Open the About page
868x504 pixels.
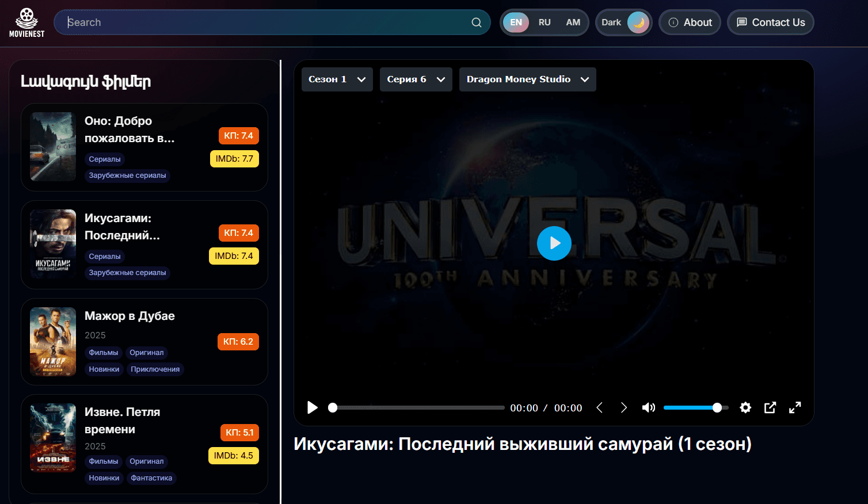[x=690, y=22]
